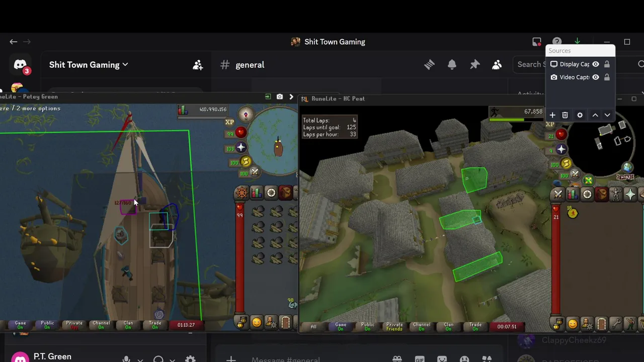The image size is (644, 362).
Task: Open skills tab in HC Peat window
Action: pos(573,195)
